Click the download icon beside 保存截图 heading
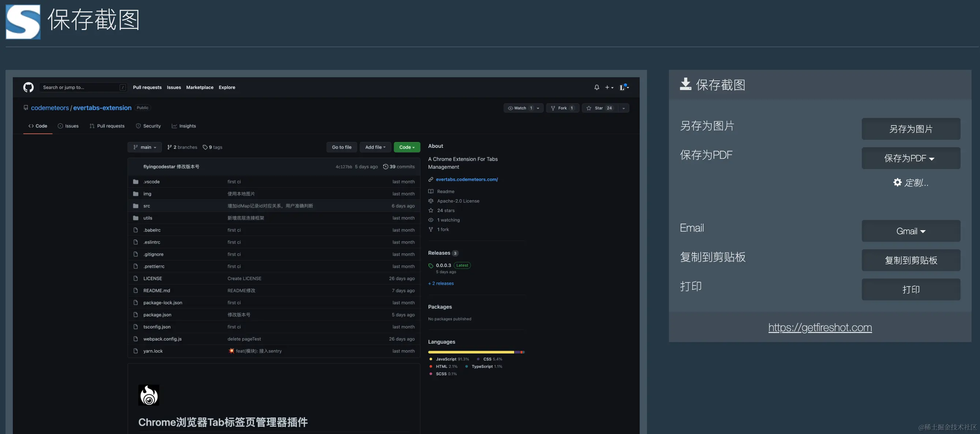The height and width of the screenshot is (434, 980). (685, 84)
